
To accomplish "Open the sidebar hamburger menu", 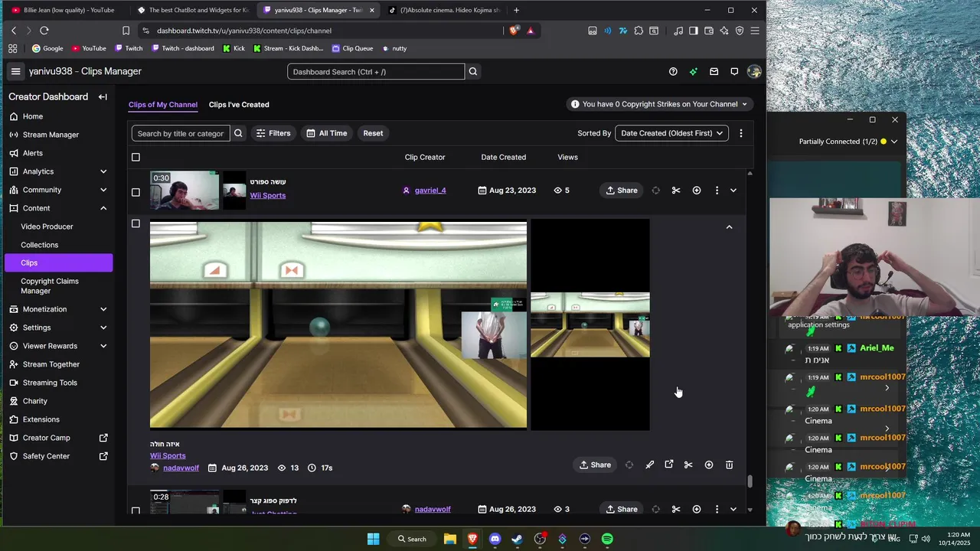I will point(15,71).
